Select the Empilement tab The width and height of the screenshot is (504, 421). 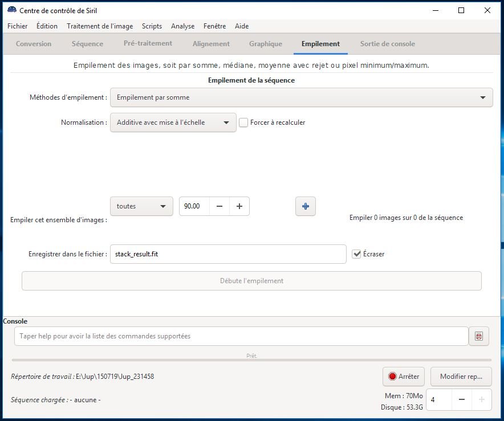point(320,44)
